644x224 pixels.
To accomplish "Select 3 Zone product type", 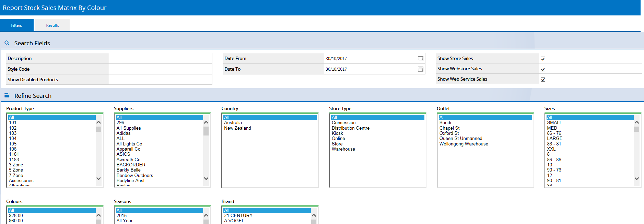I will [x=52, y=165].
